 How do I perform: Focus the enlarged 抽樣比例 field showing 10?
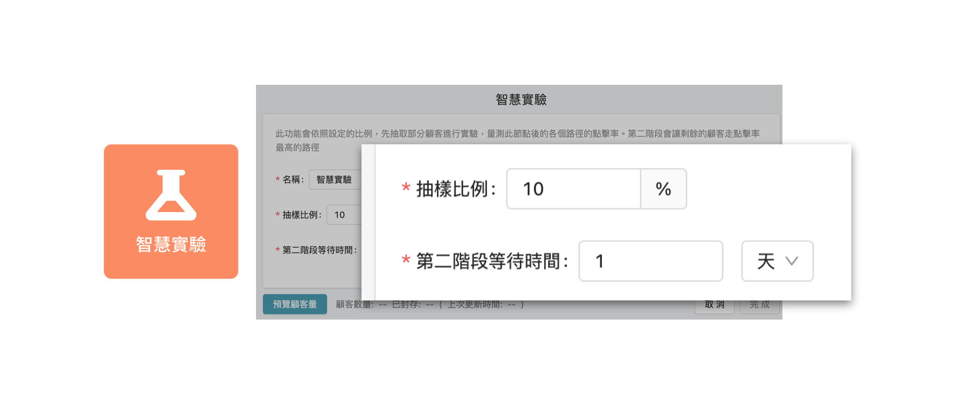click(x=573, y=189)
